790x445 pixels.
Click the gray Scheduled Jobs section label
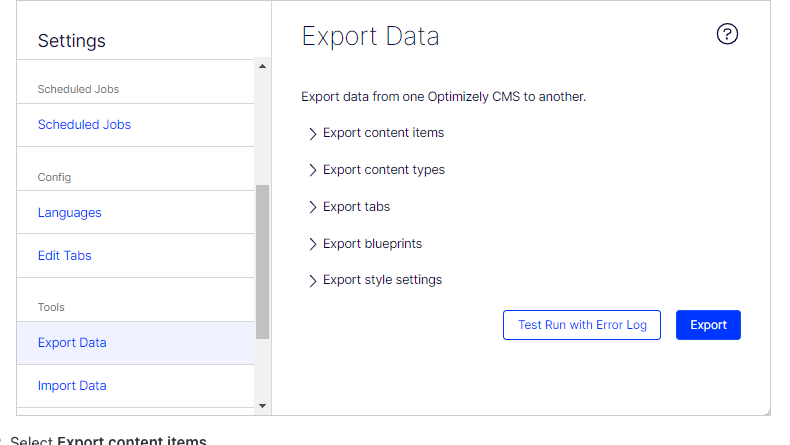(x=78, y=89)
